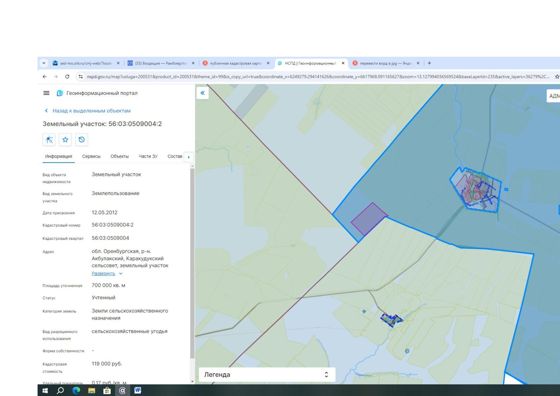Open the Легенда dropdown

[x=267, y=375]
